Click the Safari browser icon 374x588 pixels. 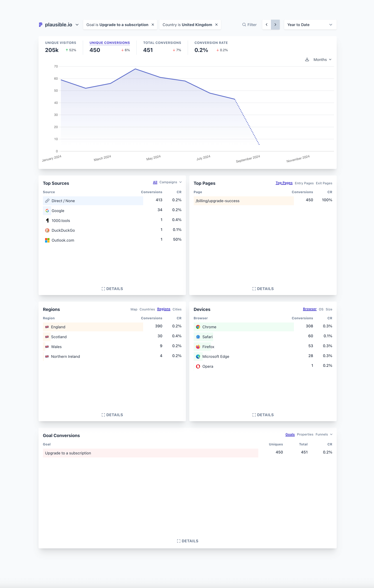(198, 337)
